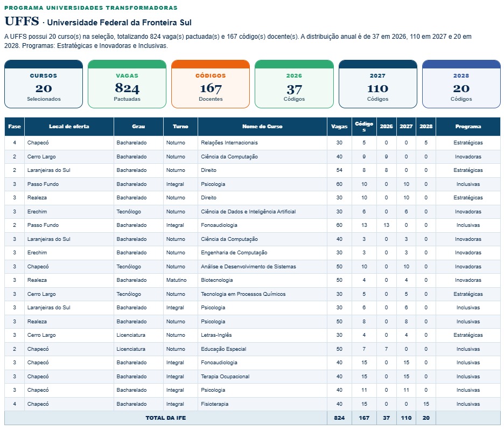Click the 167 total códigos cell
504x430 pixels.
point(364,418)
